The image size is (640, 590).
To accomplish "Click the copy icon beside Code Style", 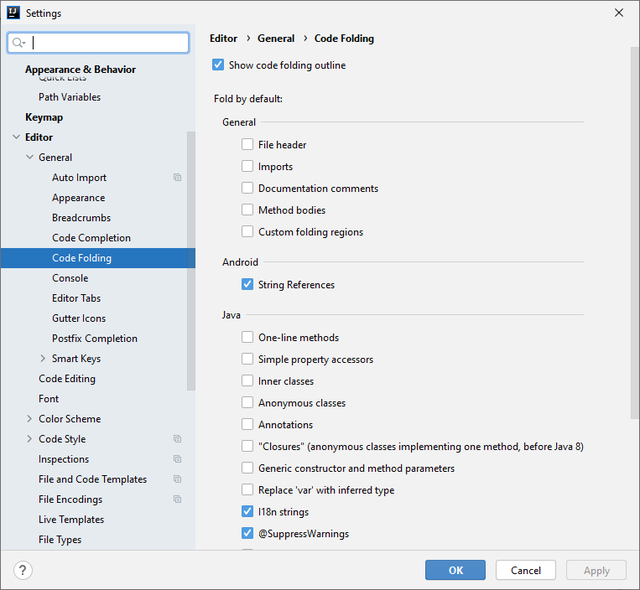I will 177,439.
